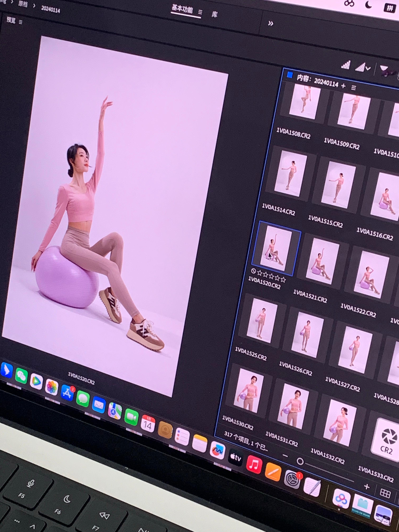Open Calendar showing 14 in Dock

click(x=148, y=424)
